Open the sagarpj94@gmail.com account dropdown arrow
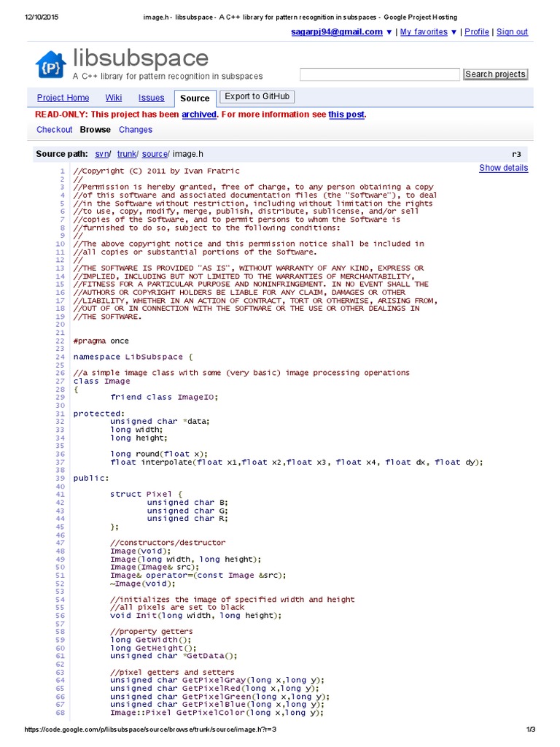560x747 pixels. click(389, 32)
